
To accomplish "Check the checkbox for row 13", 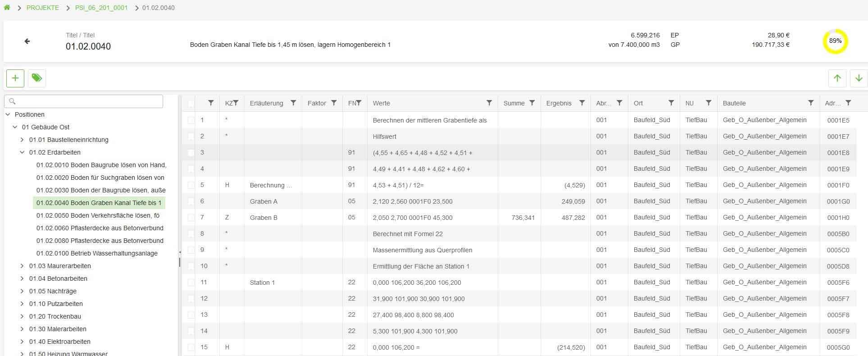I will tap(191, 315).
